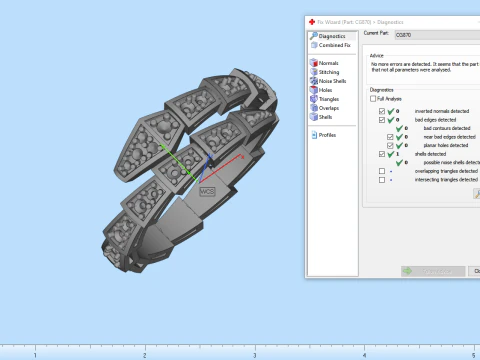Toggle inverted normals detected checkbox
The image size is (480, 360).
click(x=382, y=111)
